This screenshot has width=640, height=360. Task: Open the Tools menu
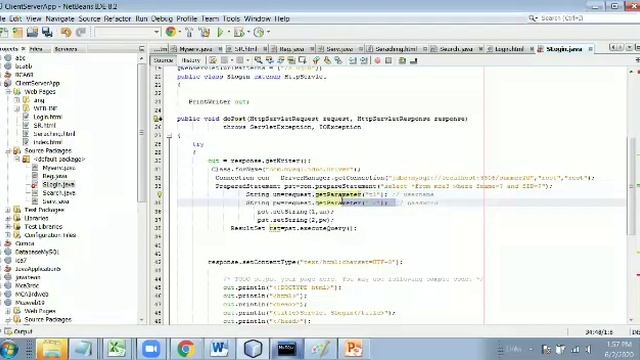coord(231,19)
